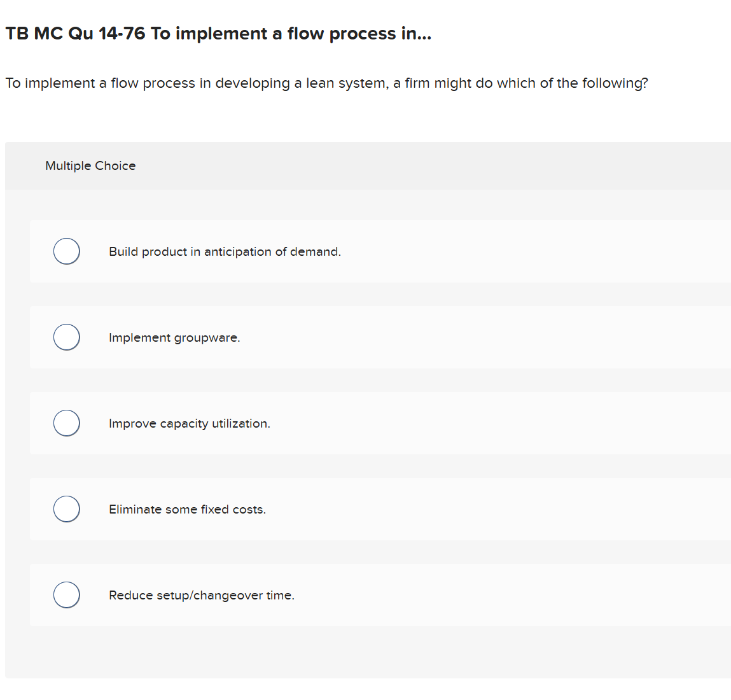Click the answer text 'Reduce setup/changeover time'
The image size is (731, 700).
(201, 595)
